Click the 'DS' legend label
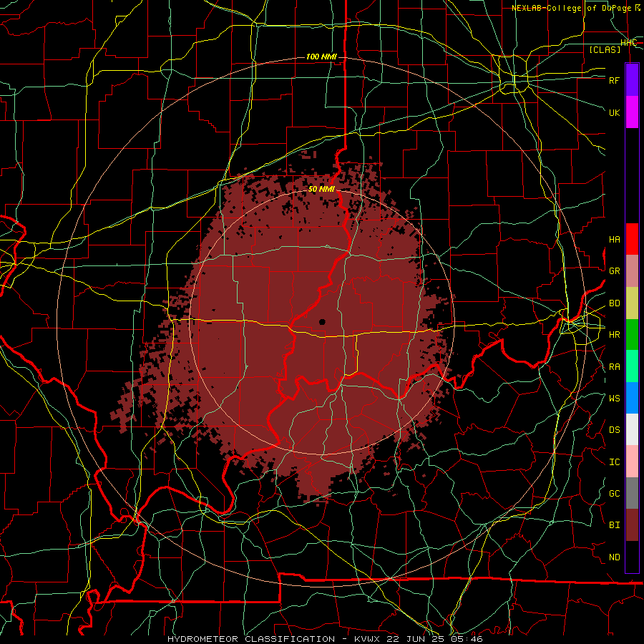Viewport: 644px width, 644px height. tap(614, 430)
